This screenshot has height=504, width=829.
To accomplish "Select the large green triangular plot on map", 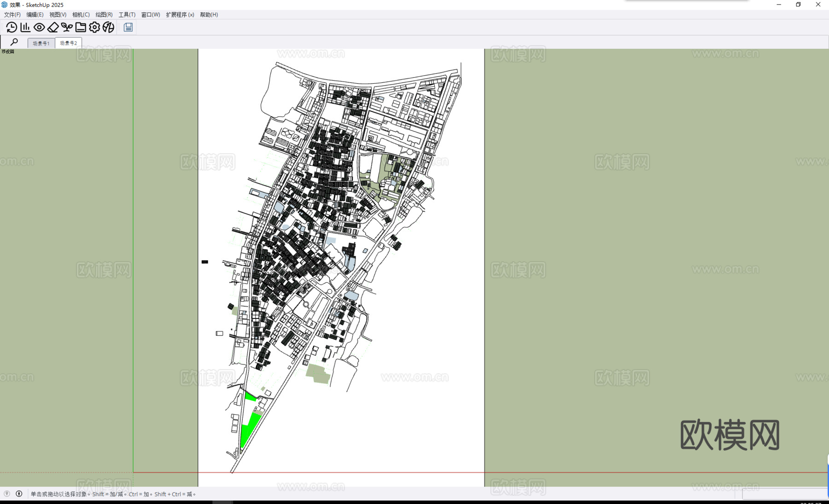I will tap(249, 429).
